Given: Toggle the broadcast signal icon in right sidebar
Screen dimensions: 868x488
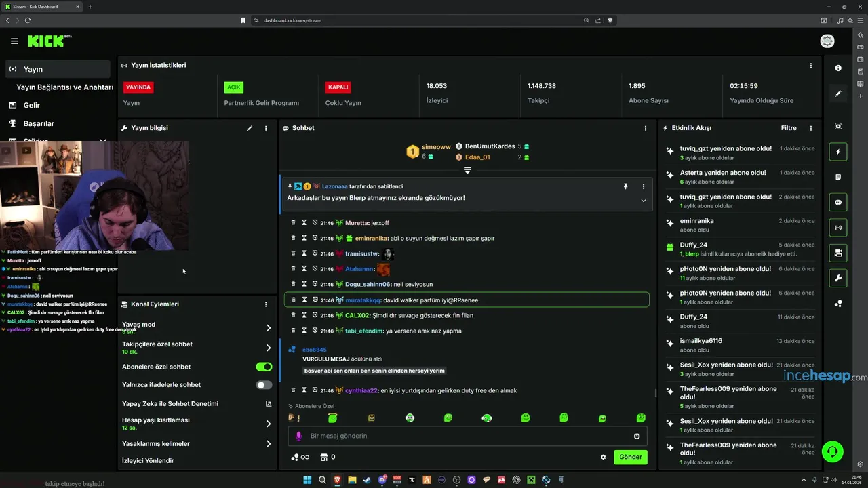Looking at the screenshot, I should pos(838,227).
